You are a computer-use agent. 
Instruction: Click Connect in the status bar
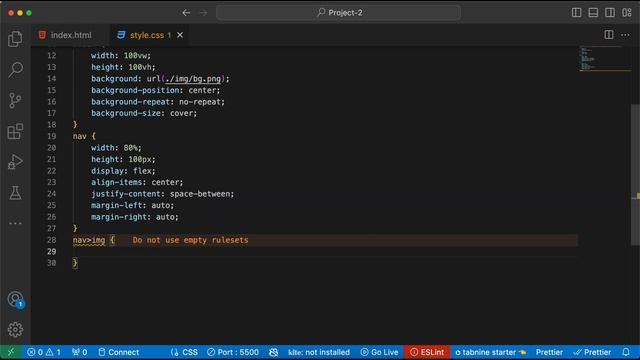coord(119,352)
